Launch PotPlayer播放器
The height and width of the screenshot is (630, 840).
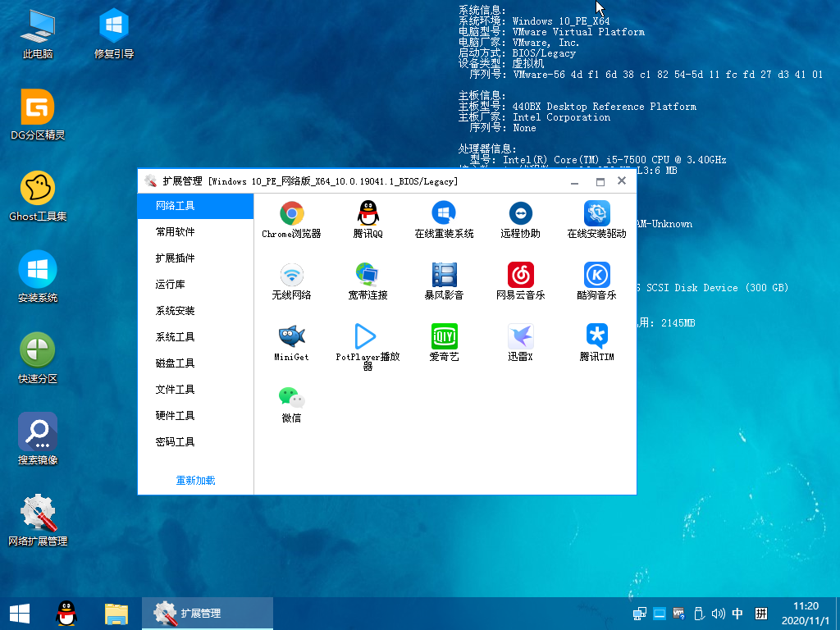click(x=368, y=347)
